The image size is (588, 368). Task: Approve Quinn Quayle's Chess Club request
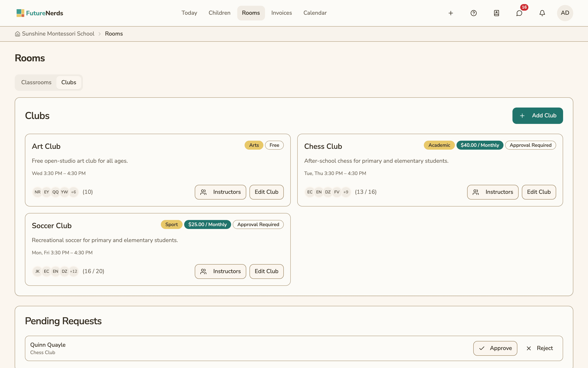pyautogui.click(x=495, y=348)
